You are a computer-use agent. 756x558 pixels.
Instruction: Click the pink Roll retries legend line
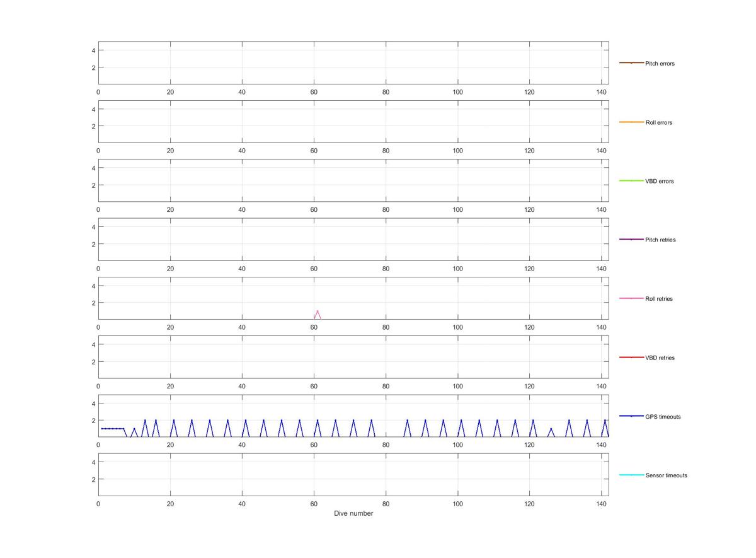(x=631, y=298)
